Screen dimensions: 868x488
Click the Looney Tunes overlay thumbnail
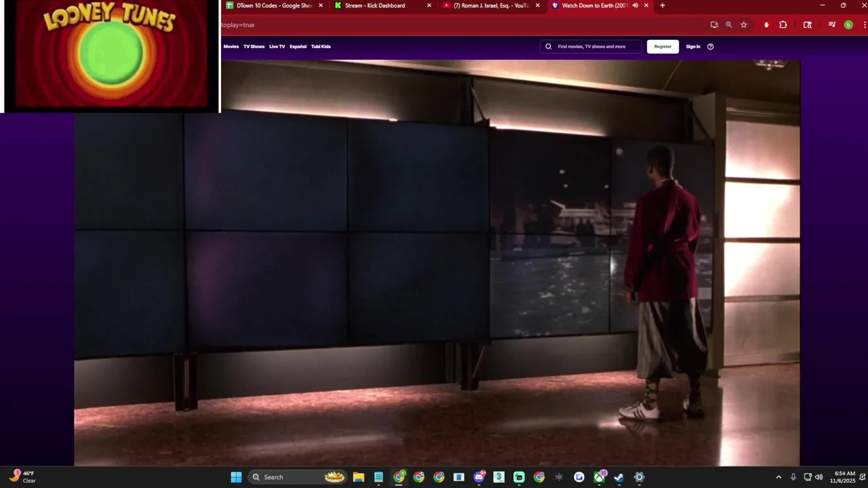pos(111,56)
